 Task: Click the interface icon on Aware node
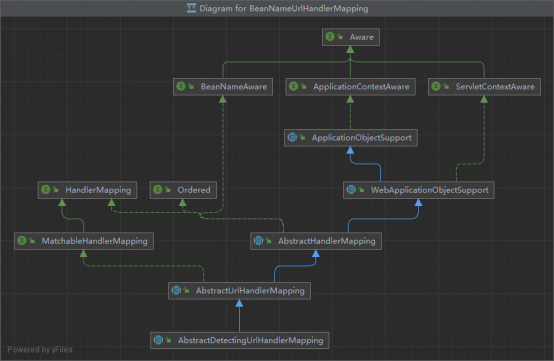coord(330,36)
